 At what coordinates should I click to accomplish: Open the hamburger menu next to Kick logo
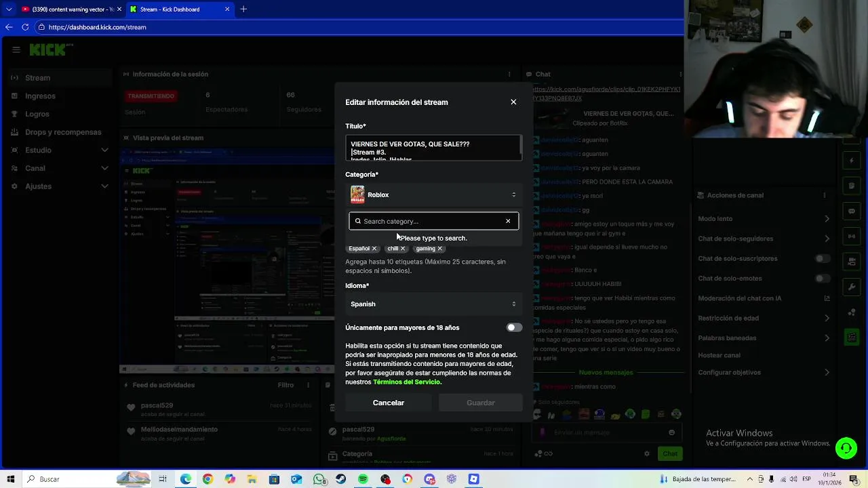coord(16,49)
